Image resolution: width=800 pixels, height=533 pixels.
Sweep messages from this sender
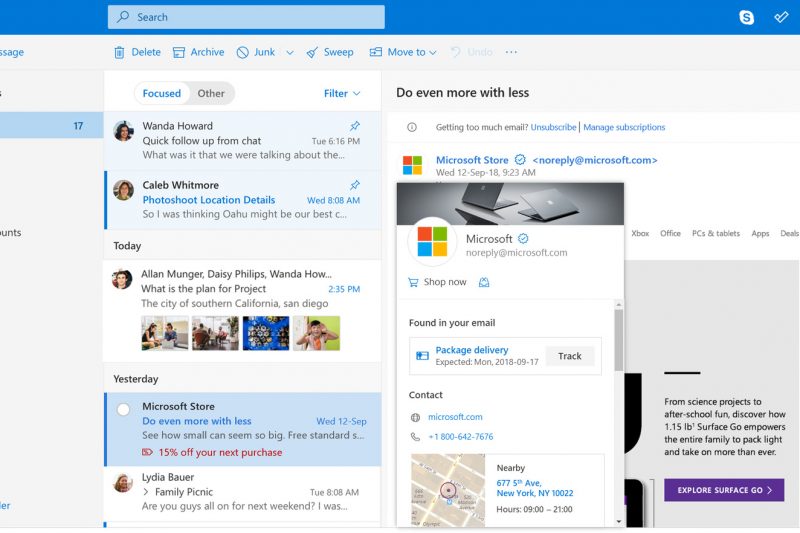(x=330, y=52)
